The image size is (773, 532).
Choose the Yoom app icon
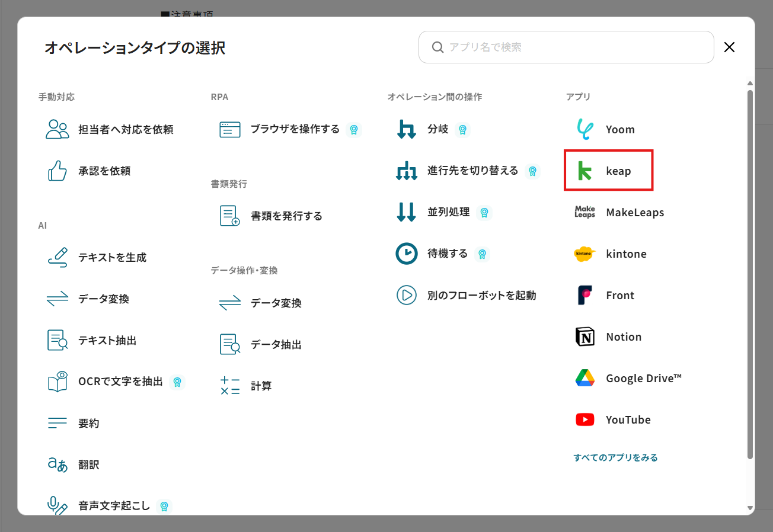point(585,129)
